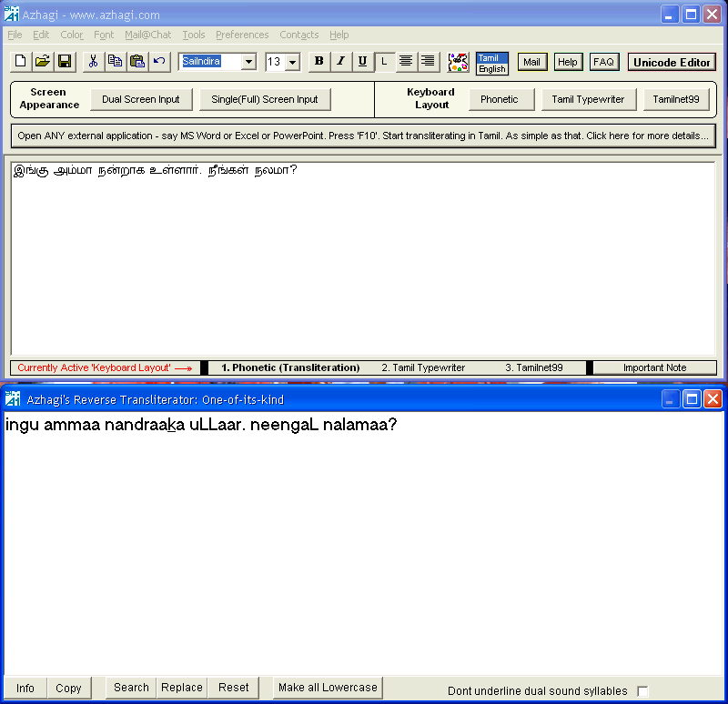Viewport: 728px width, 704px height.
Task: Click the Reverse Transliterator window icon
Action: [12, 398]
